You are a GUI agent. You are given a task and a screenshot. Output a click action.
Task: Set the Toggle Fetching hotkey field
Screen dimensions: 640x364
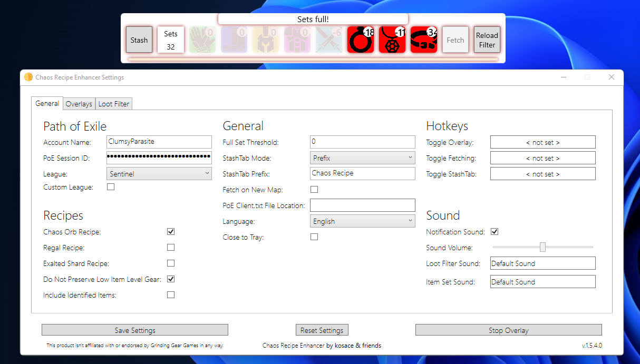(543, 158)
